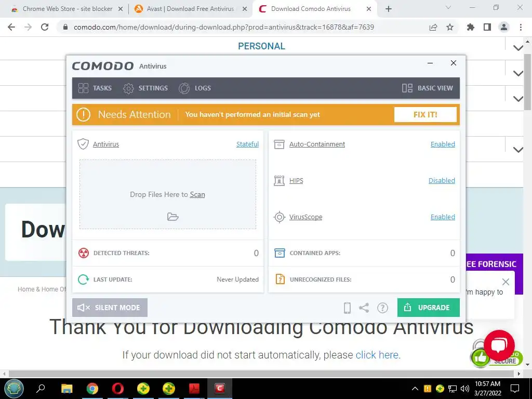
Task: Open Chrome side panel icon
Action: pos(487,28)
